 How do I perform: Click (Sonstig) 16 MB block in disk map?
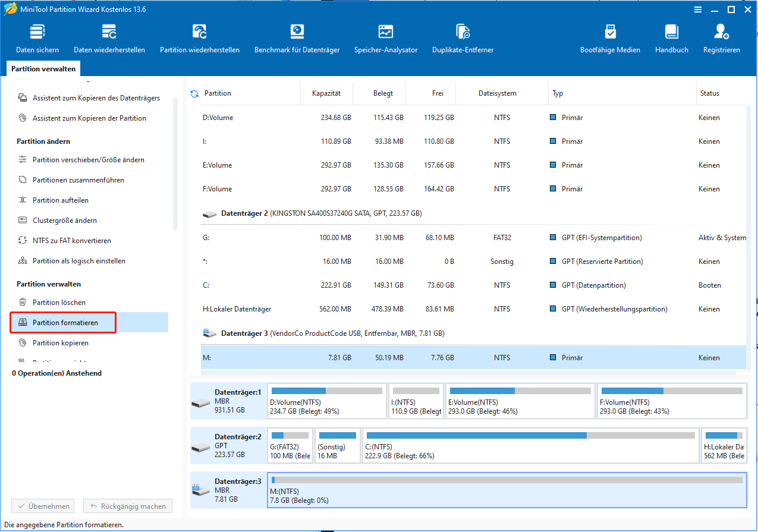[x=338, y=445]
